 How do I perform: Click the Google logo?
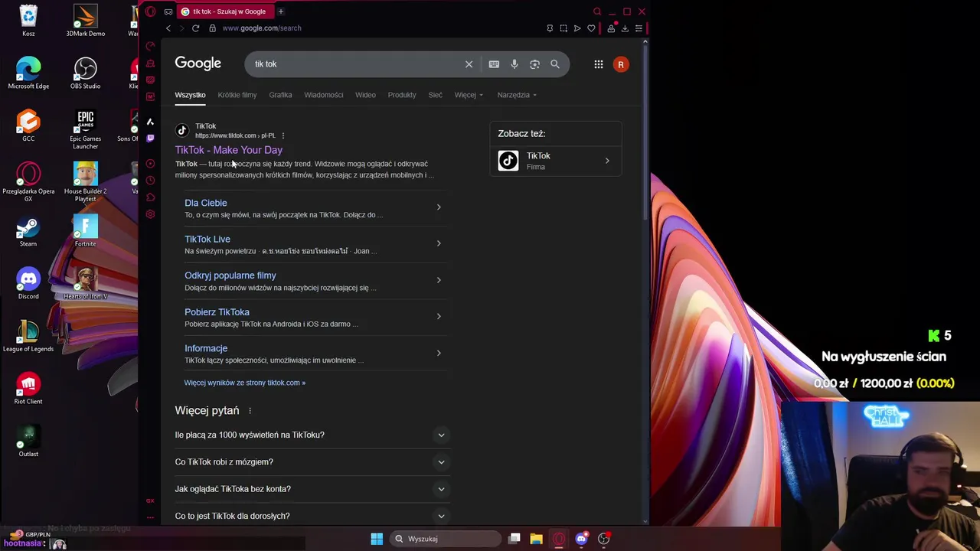198,64
